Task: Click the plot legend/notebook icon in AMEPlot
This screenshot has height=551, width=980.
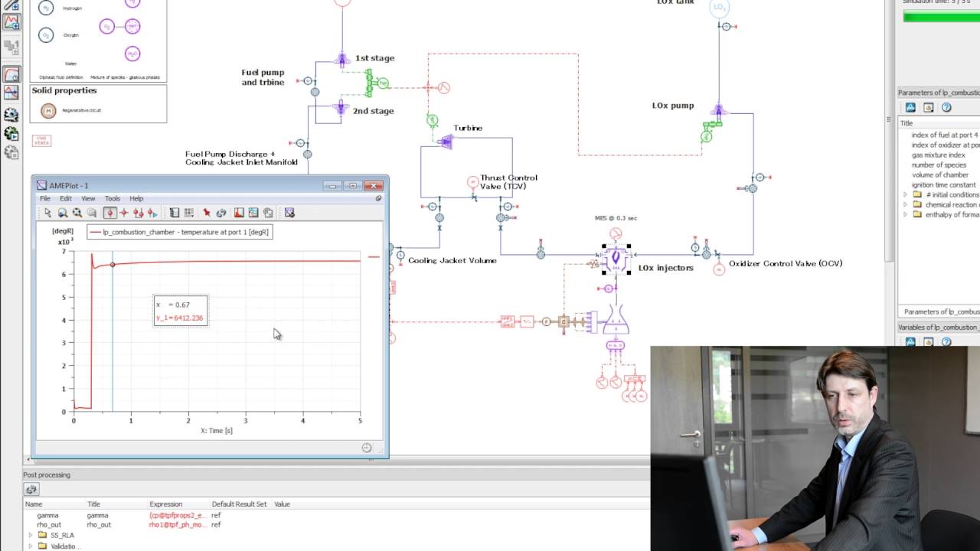Action: (175, 213)
